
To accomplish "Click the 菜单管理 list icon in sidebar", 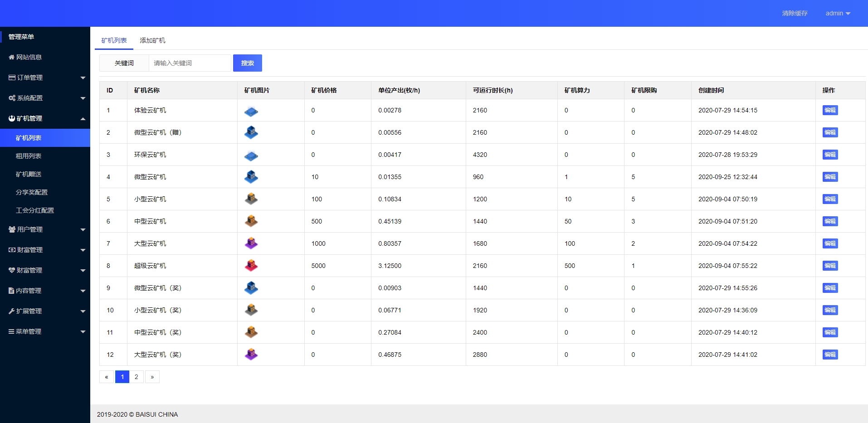I will coord(11,331).
